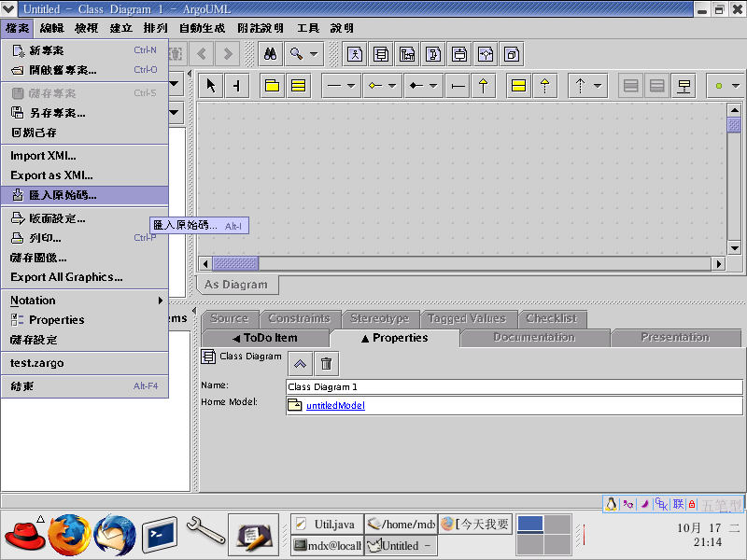Select Import XMI... menu entry

tap(85, 156)
